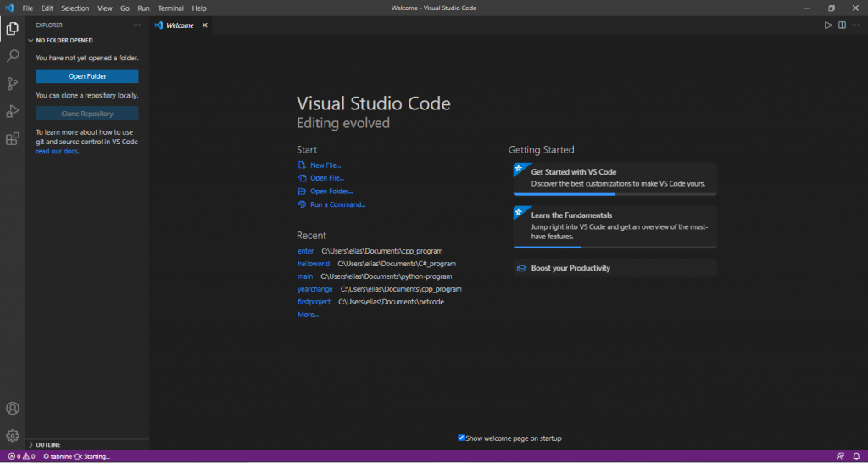Open the File menu
Viewport: 868px width, 463px height.
pos(28,8)
